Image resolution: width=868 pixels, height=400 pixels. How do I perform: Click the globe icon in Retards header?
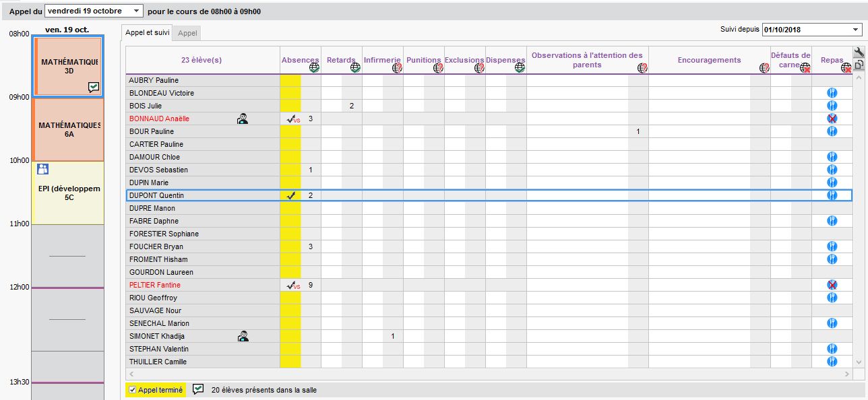tap(355, 67)
